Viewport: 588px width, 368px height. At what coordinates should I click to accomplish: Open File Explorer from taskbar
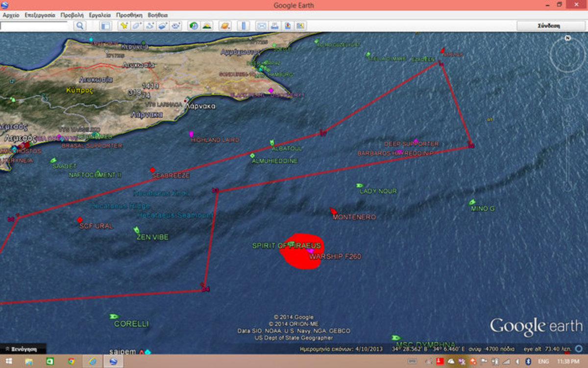[29, 362]
